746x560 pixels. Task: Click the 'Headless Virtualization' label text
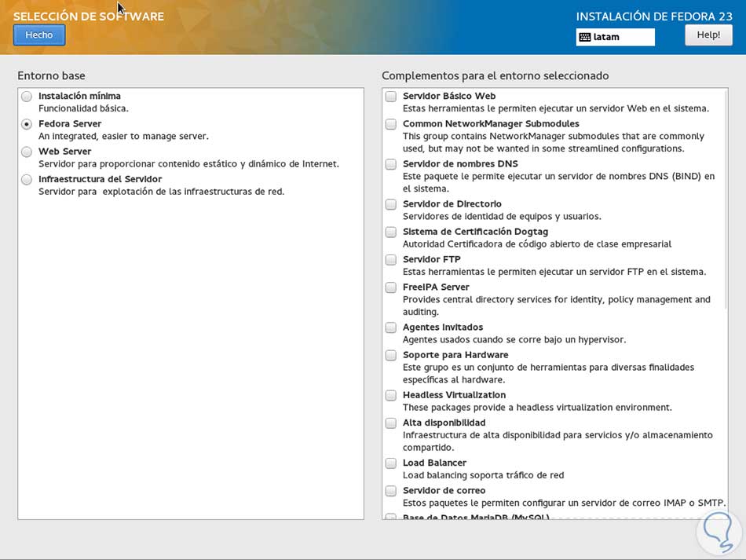(455, 395)
